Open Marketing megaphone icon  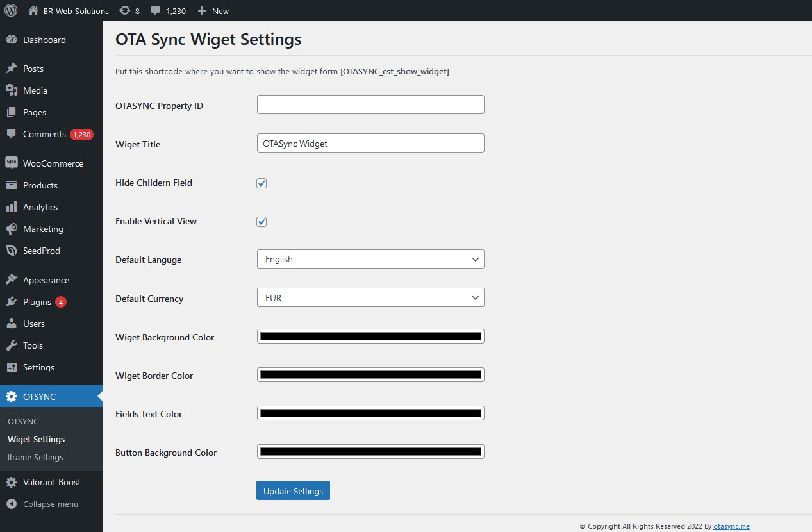12,229
